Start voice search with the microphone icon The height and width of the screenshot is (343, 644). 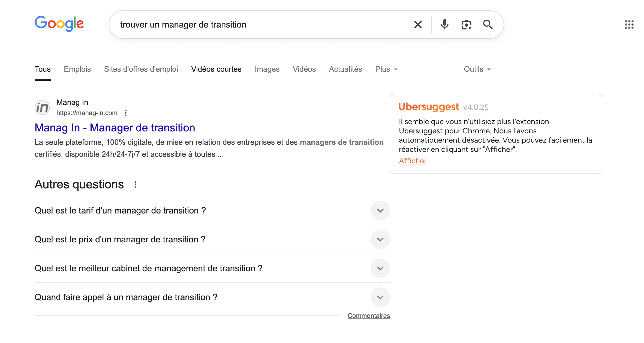pyautogui.click(x=444, y=25)
